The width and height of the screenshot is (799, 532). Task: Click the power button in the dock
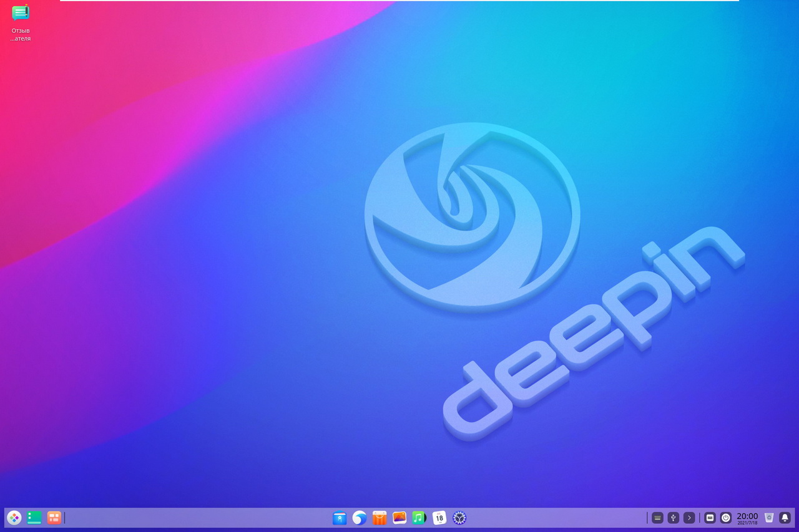(x=726, y=518)
